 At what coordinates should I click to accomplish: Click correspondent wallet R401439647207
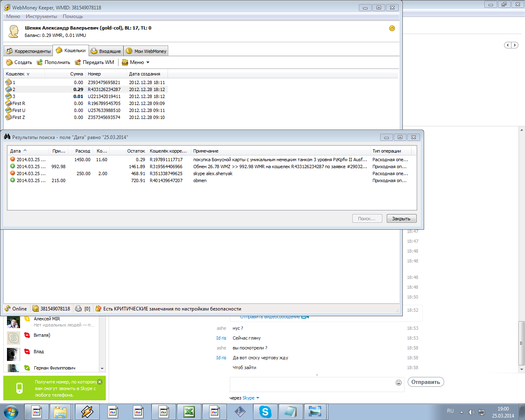pyautogui.click(x=166, y=180)
